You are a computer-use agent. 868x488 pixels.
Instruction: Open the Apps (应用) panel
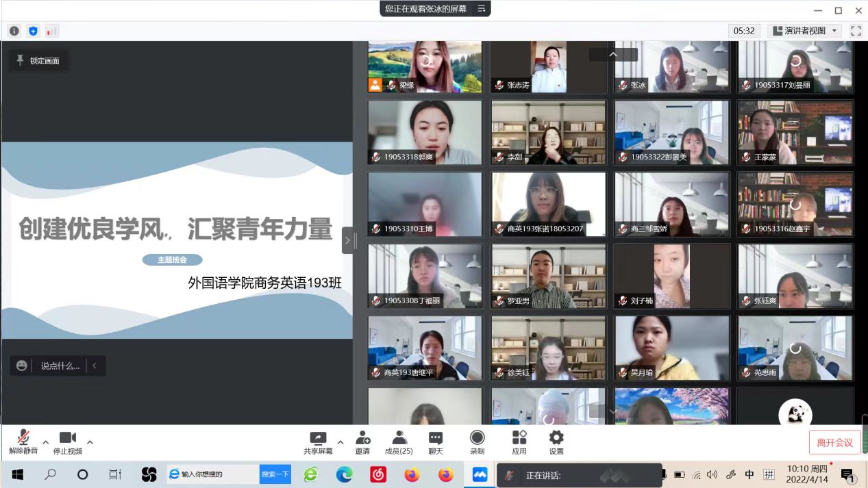coord(519,442)
